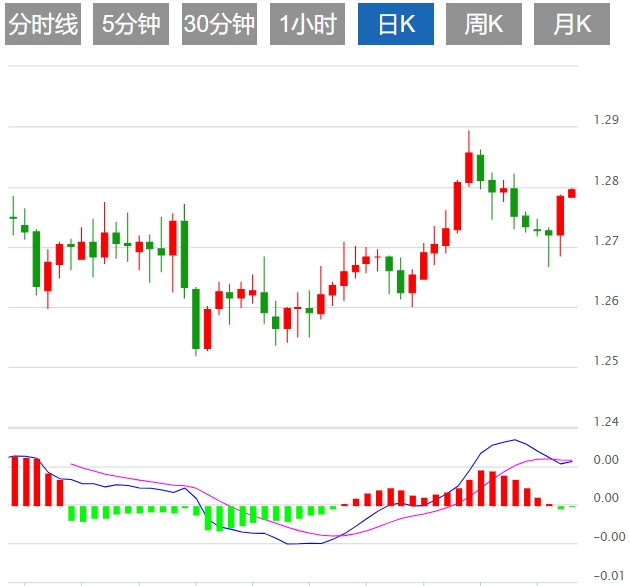Show the 1小时 chart view

click(308, 25)
